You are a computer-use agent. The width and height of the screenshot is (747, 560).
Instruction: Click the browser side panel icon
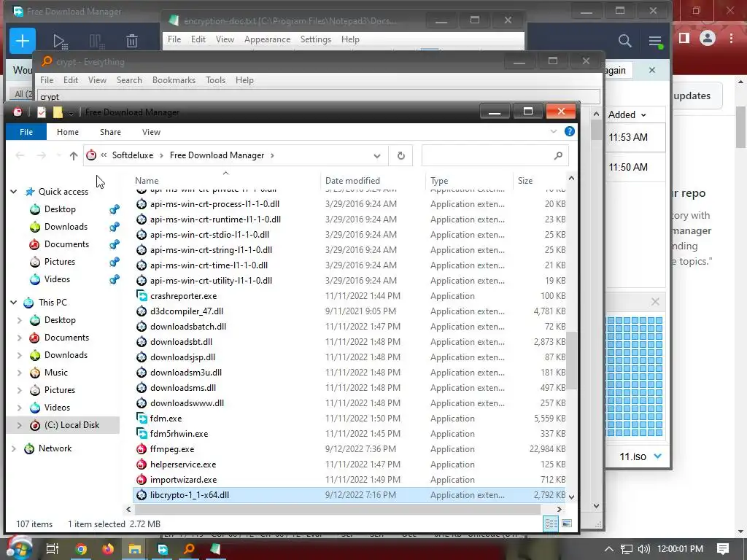[684, 38]
